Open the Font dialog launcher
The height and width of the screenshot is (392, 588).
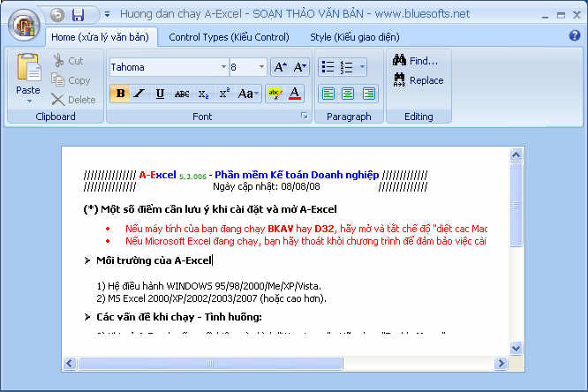305,117
